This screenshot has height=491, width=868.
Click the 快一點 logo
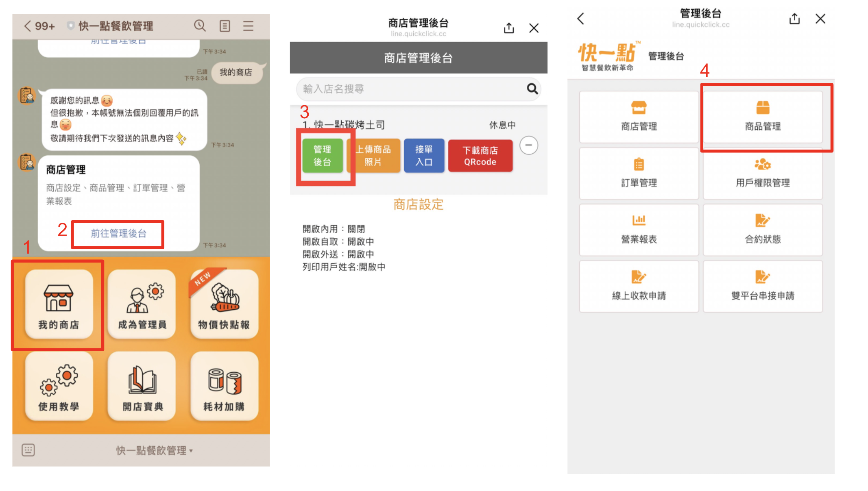click(609, 56)
